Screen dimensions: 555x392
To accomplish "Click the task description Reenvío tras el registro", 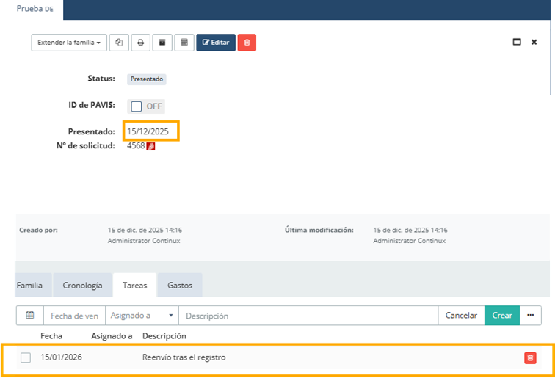I will [184, 357].
